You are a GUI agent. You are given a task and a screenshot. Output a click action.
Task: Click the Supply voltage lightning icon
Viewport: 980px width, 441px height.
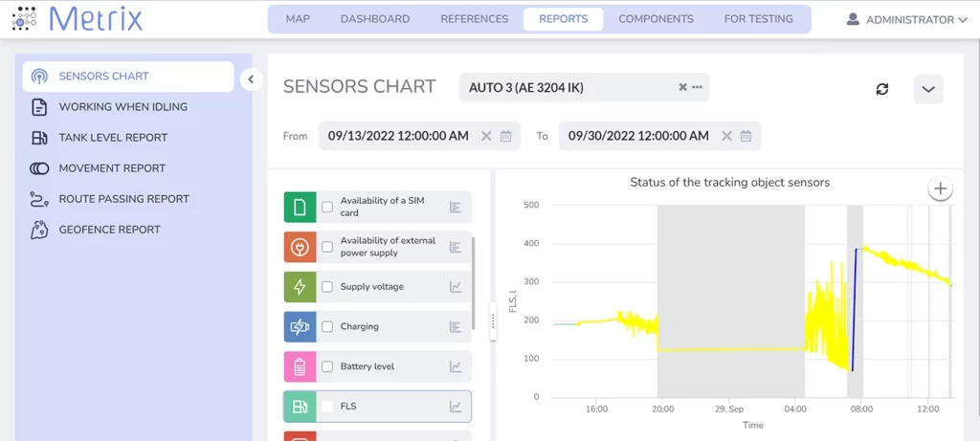[x=300, y=287]
